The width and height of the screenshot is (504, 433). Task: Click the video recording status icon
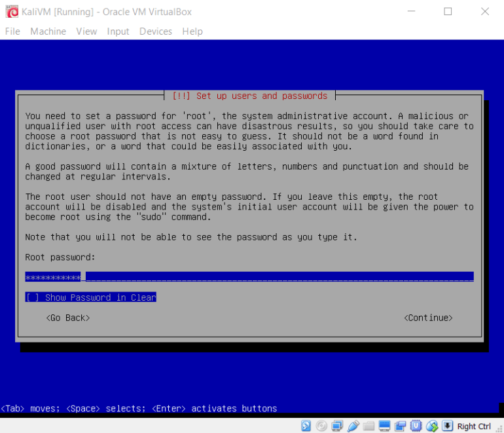pos(400,426)
